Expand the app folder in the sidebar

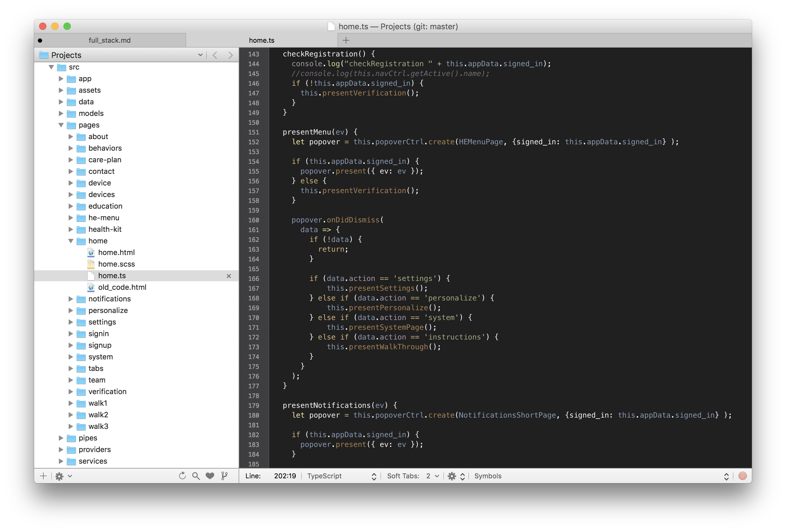click(x=61, y=78)
